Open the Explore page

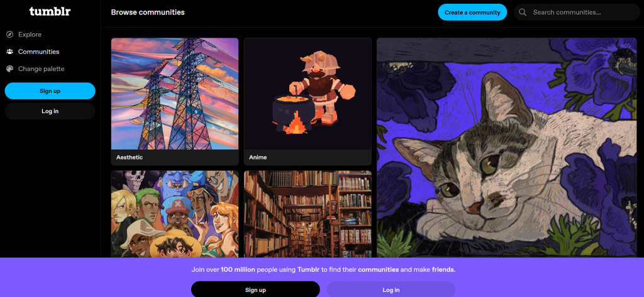click(x=30, y=35)
